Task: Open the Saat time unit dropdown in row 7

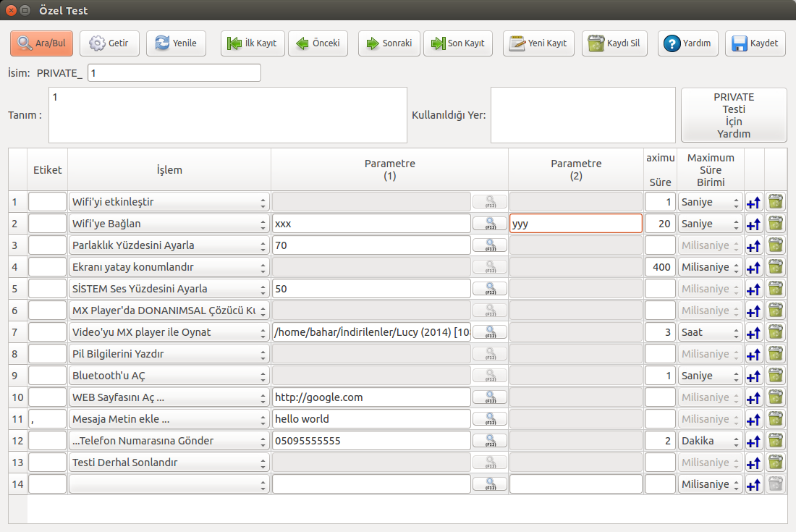Action: pos(710,332)
